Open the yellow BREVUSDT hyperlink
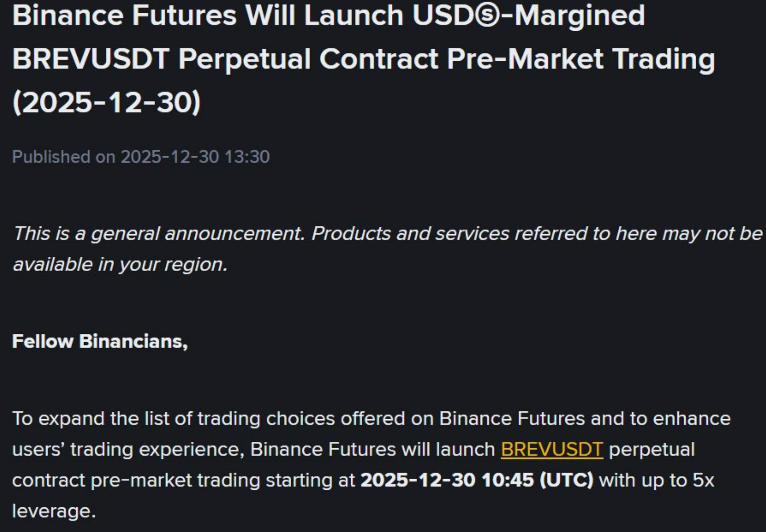 point(552,450)
